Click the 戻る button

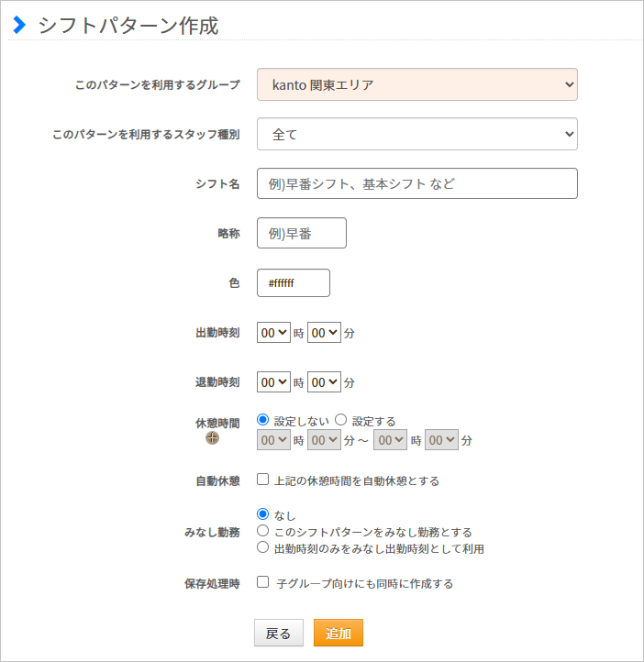pyautogui.click(x=278, y=634)
